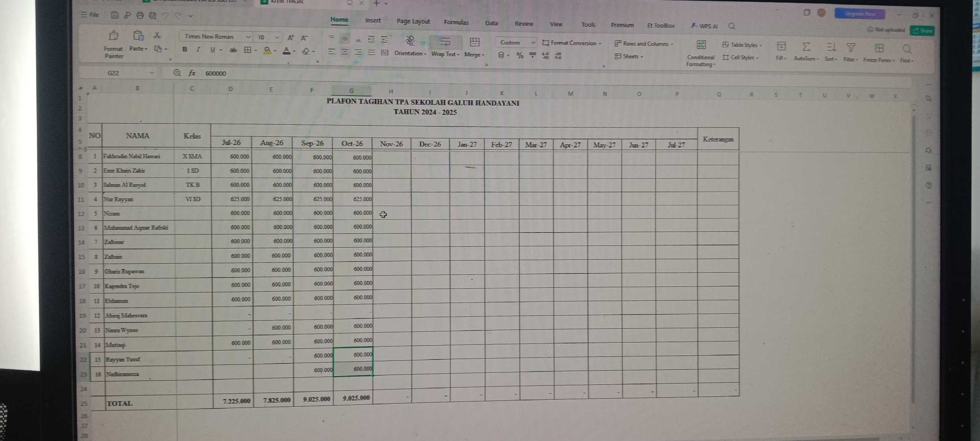Switch to the Formulas tab

[x=456, y=22]
